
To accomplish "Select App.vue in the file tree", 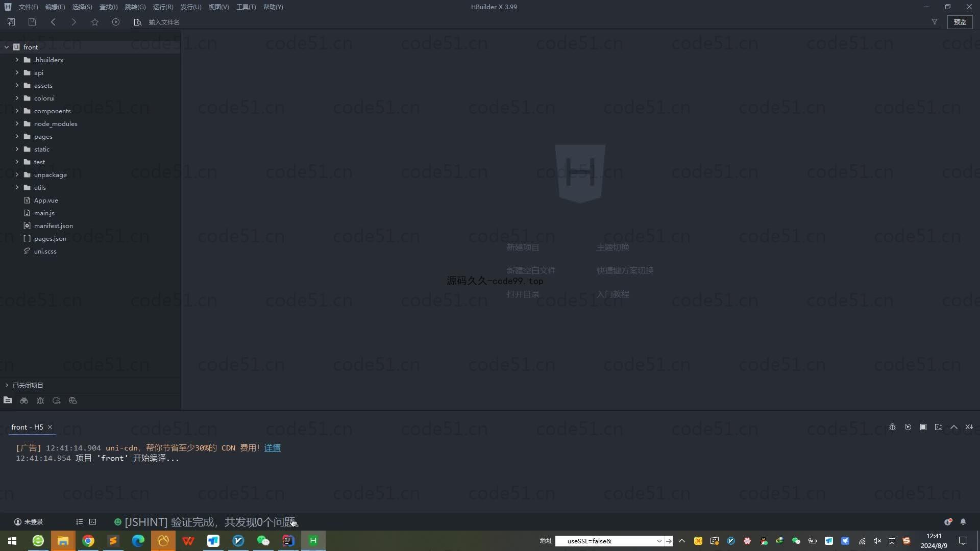I will (x=46, y=200).
